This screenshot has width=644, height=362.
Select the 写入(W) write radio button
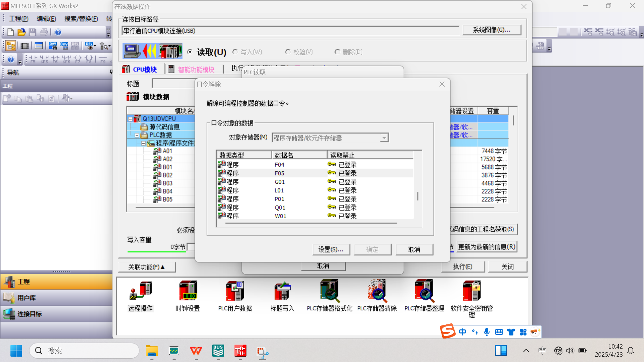235,52
